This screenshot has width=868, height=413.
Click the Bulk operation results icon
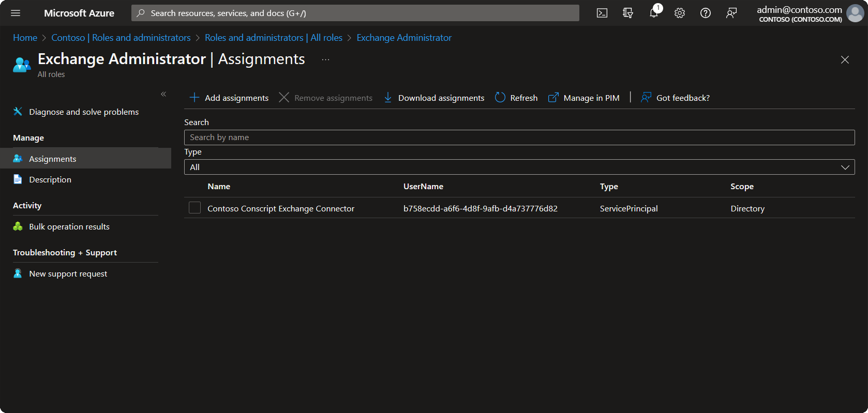18,226
